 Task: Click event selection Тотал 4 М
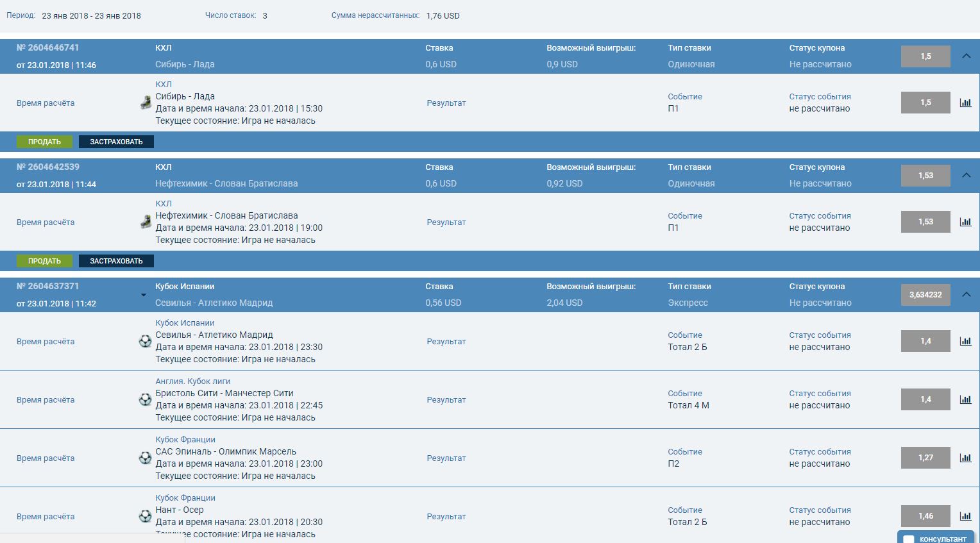(x=688, y=405)
